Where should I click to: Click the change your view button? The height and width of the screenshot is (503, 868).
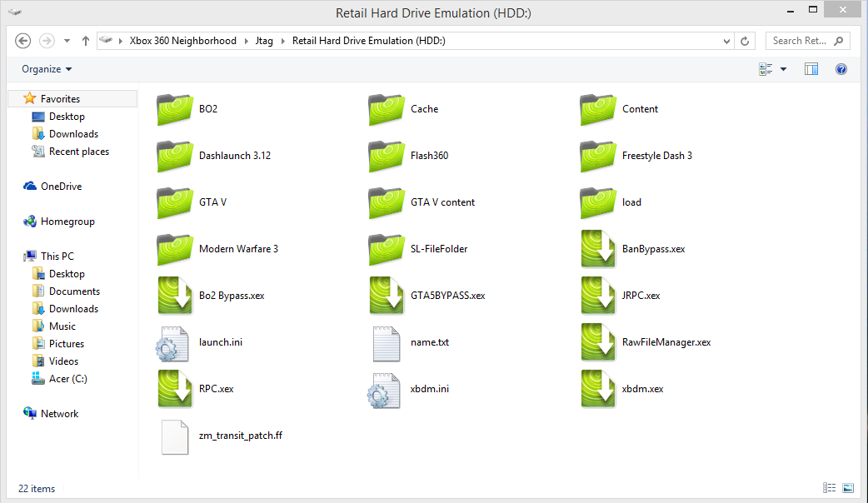(766, 69)
